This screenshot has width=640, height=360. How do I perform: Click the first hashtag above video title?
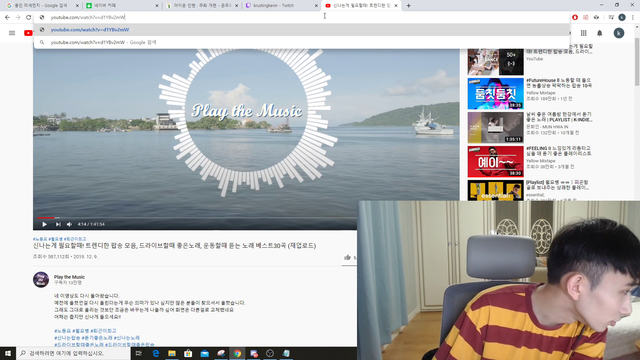click(x=40, y=239)
